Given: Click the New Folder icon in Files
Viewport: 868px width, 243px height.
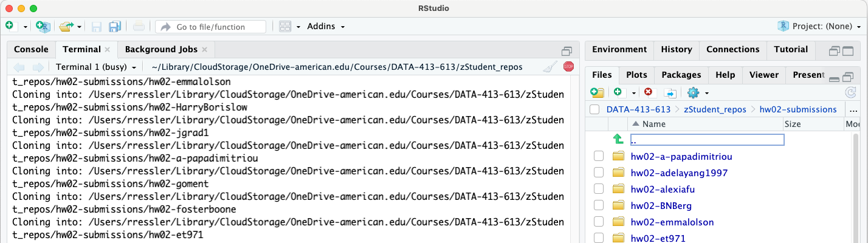Looking at the screenshot, I should [x=597, y=92].
